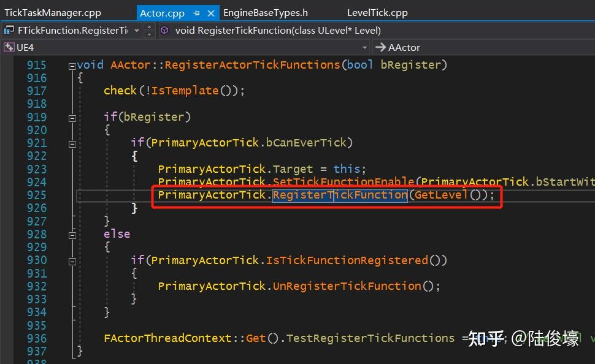Click the scroll-down arrow in the navigation bar
Screen dimensions: 595x364
coord(149,34)
